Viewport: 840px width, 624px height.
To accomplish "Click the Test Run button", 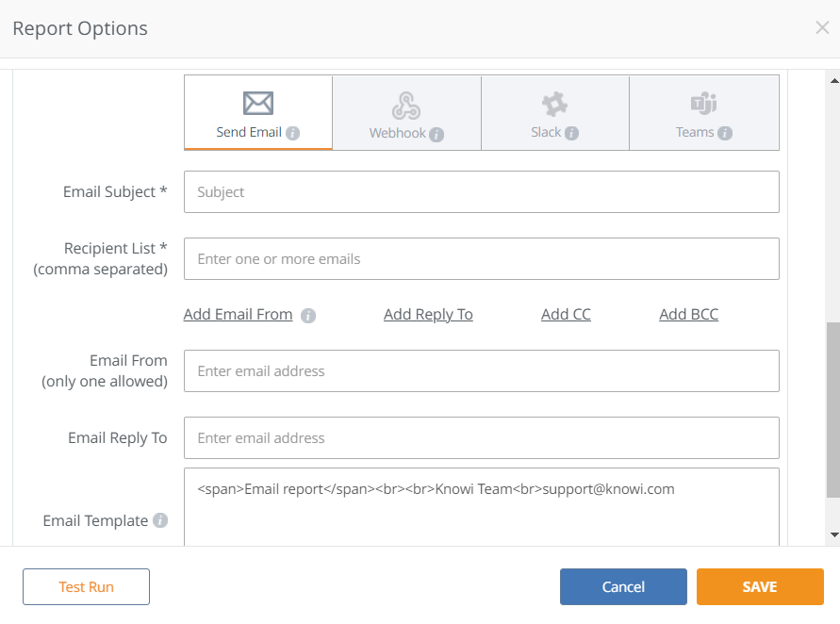I will (x=86, y=586).
